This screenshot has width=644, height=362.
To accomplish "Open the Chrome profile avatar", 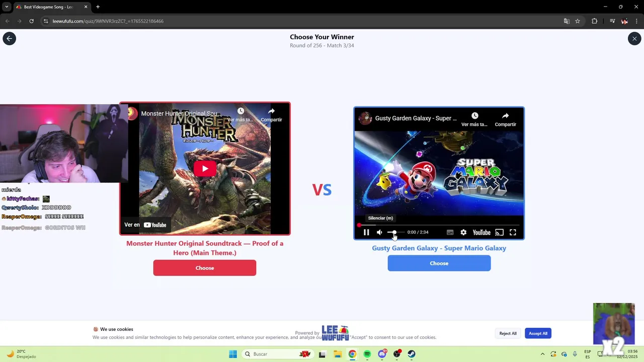I will coord(624,21).
